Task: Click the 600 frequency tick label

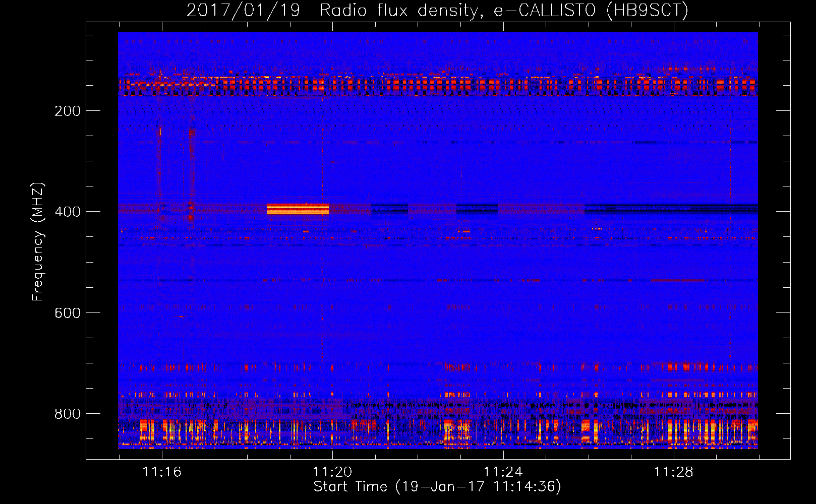Action: point(68,313)
